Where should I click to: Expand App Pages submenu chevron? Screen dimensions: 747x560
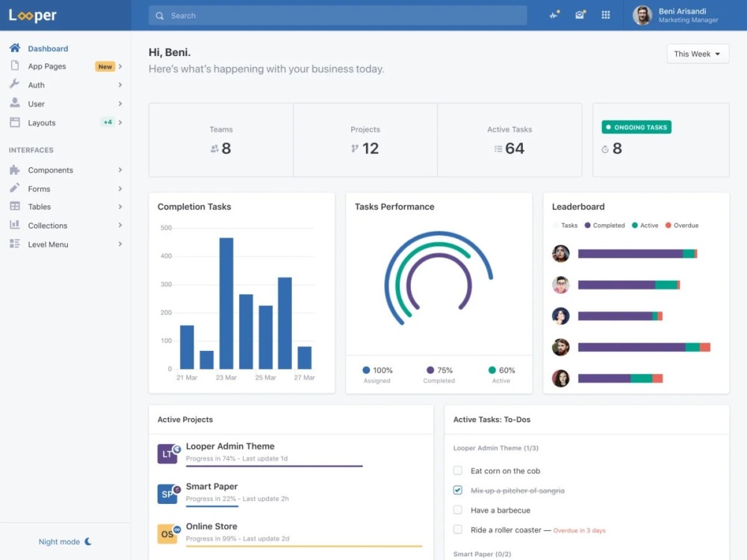120,66
